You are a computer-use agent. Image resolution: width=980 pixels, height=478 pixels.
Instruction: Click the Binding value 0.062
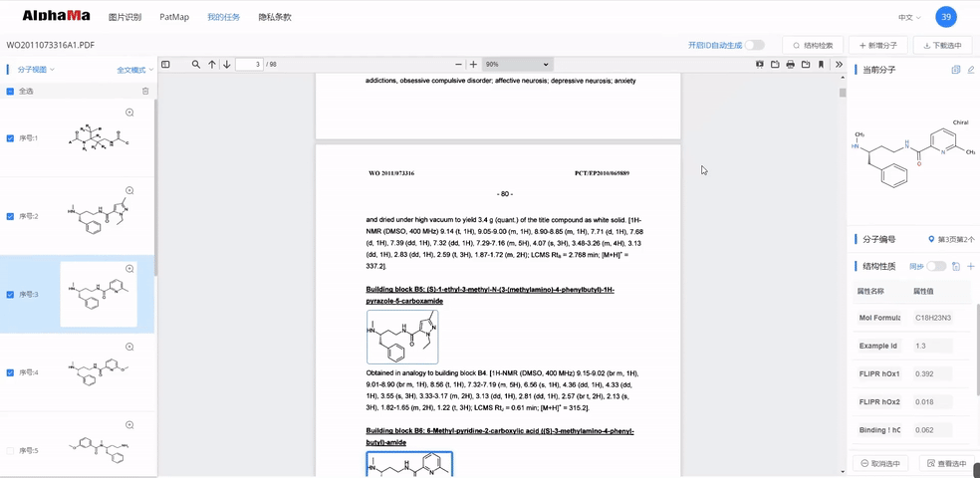coord(932,430)
